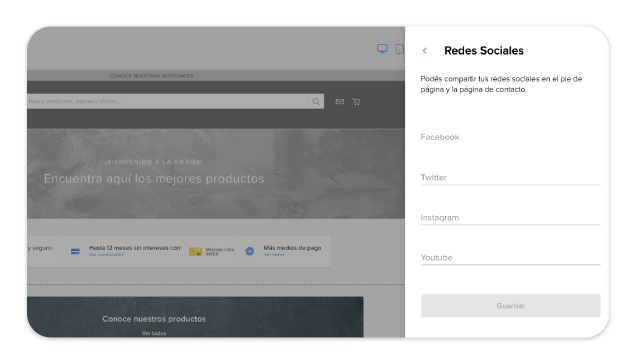
Task: Click the social networks description paragraph
Action: point(501,84)
